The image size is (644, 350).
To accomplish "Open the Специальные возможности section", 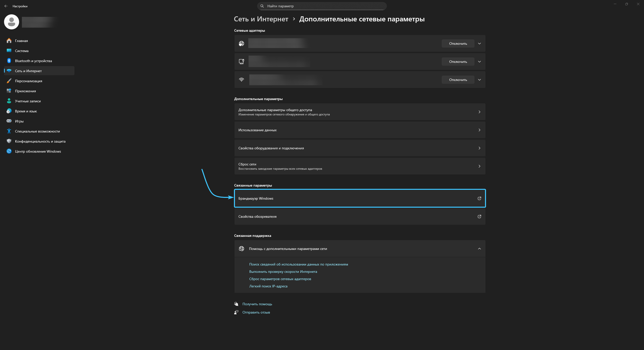I will pos(37,131).
